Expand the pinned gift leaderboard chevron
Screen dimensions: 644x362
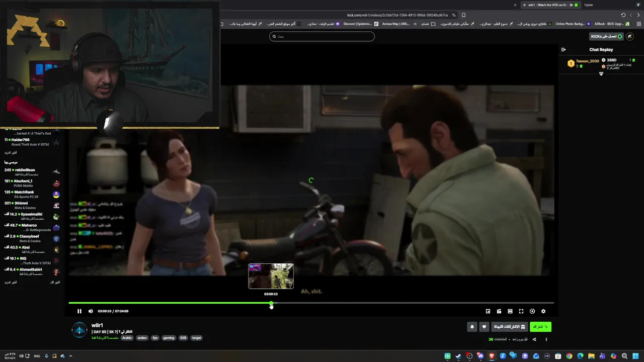click(601, 74)
